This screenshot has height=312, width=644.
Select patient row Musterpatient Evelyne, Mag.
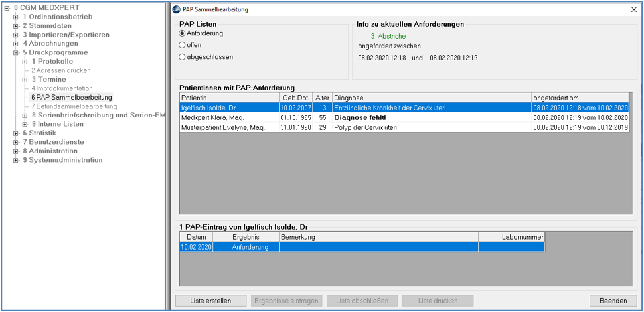tap(404, 127)
